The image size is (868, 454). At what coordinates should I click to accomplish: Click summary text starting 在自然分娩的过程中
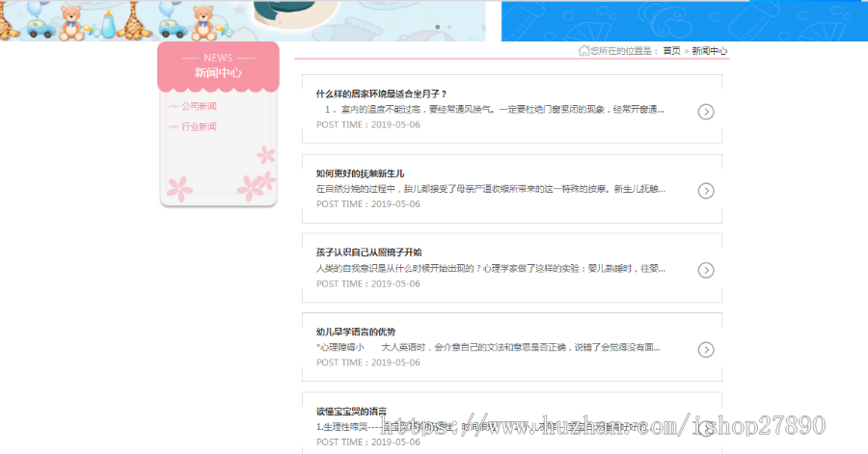[x=491, y=189]
